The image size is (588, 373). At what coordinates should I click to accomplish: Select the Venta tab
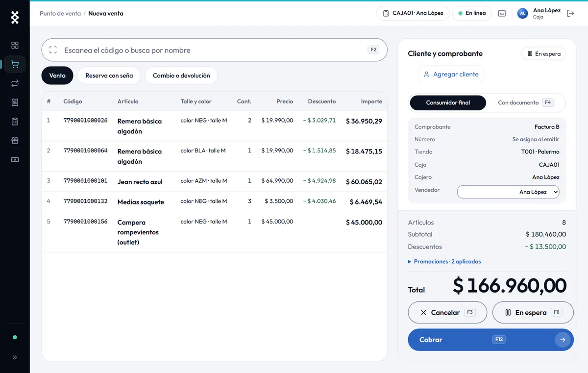[57, 75]
